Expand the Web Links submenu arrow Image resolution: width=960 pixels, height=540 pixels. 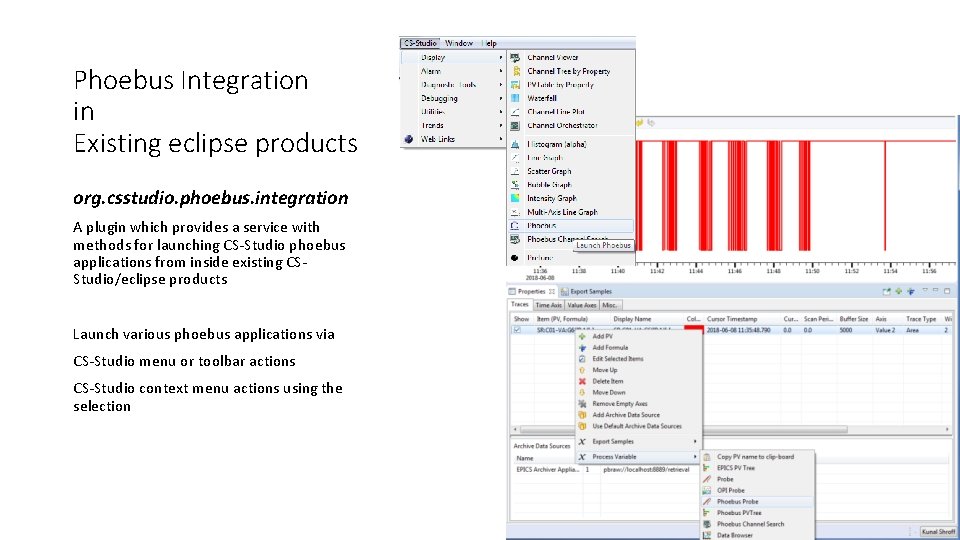[x=501, y=140]
